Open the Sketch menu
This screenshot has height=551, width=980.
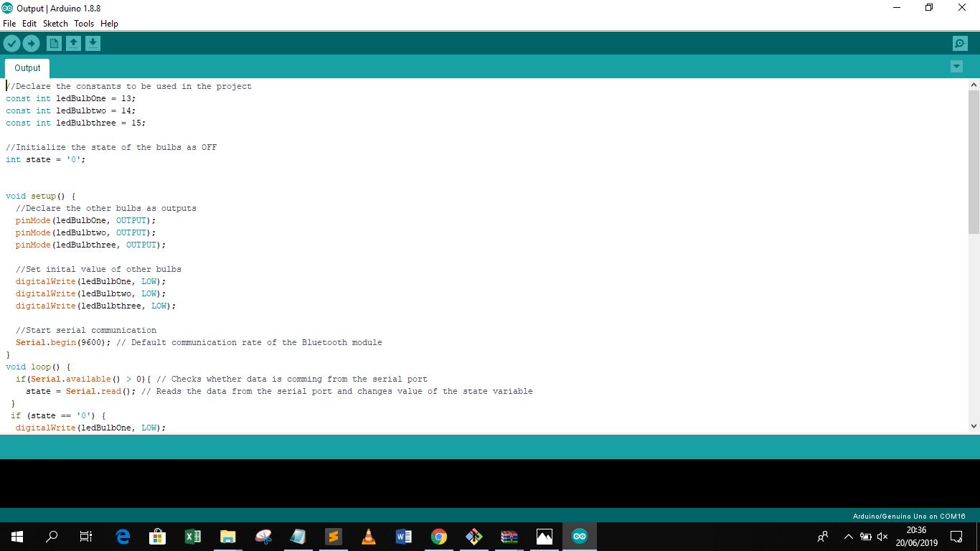point(55,24)
